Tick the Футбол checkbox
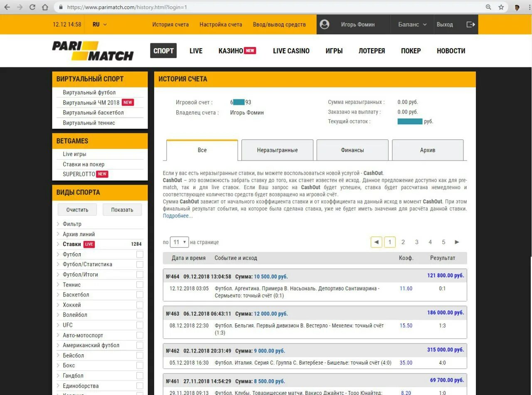Screen dimensions: 532x395 (140, 254)
